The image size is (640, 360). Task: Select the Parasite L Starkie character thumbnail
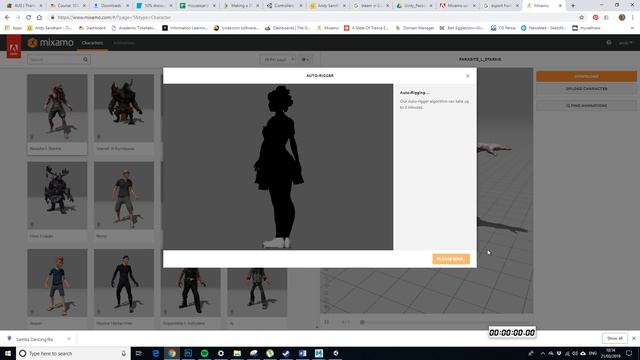coord(57,108)
